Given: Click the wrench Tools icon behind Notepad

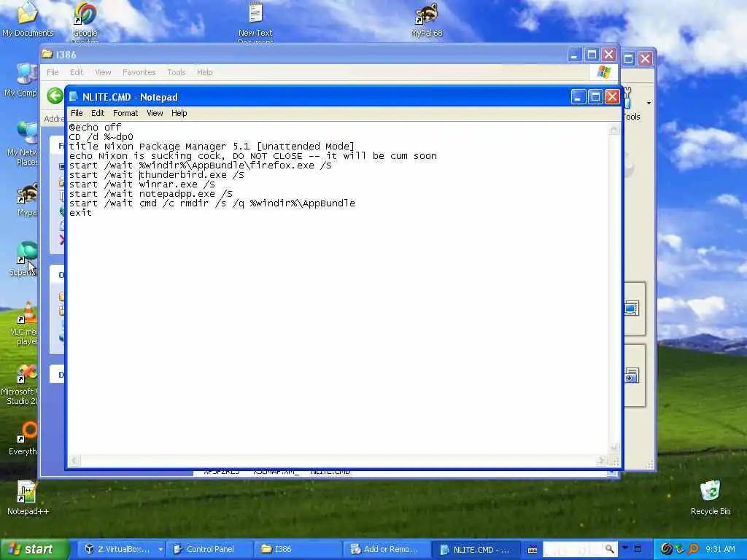Looking at the screenshot, I should [629, 98].
